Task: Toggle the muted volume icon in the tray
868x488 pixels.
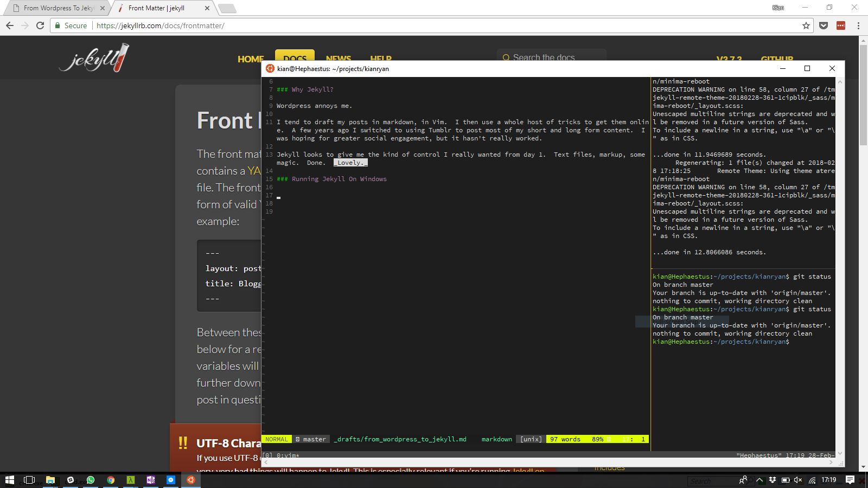Action: click(798, 480)
